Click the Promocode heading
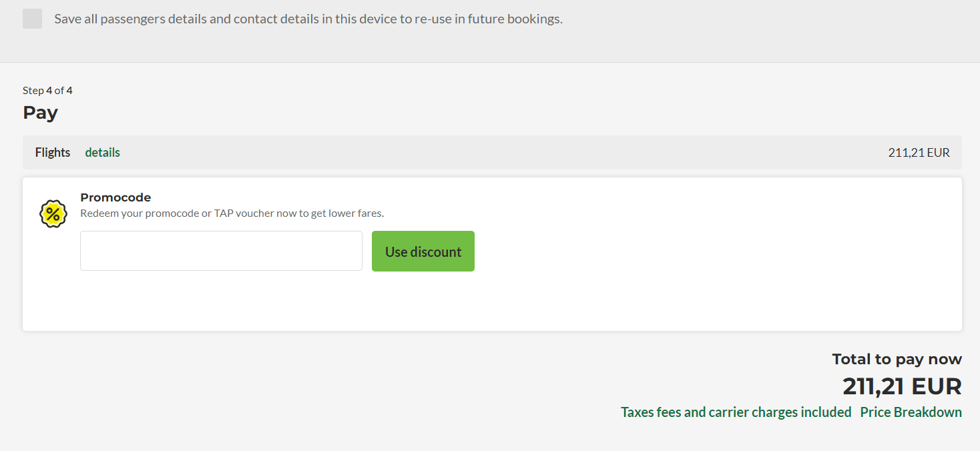The image size is (980, 451). tap(115, 197)
